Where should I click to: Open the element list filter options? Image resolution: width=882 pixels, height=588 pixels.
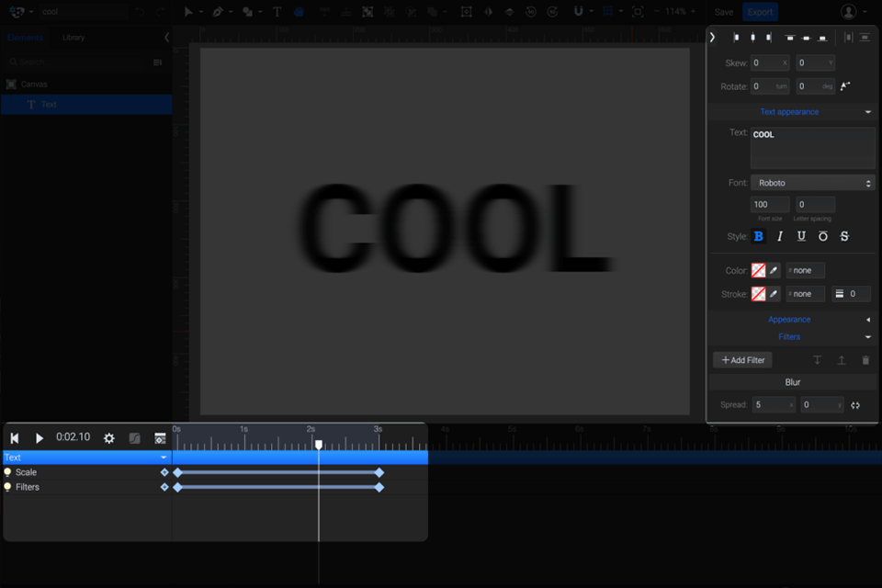pyautogui.click(x=157, y=62)
